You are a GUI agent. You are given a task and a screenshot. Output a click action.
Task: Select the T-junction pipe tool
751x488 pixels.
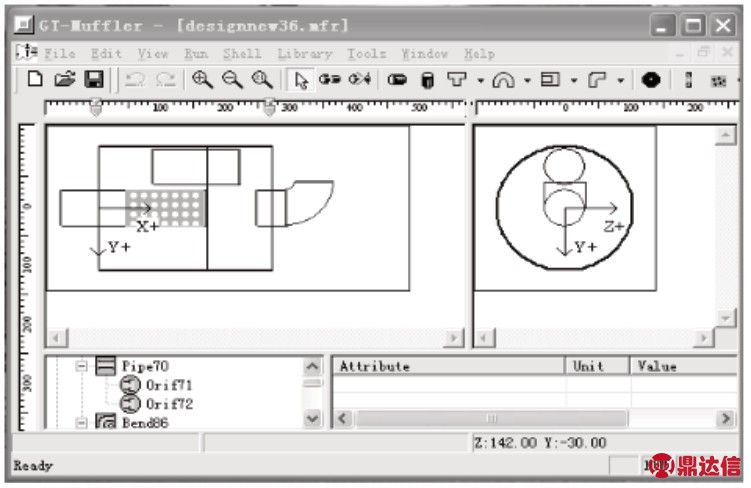456,79
